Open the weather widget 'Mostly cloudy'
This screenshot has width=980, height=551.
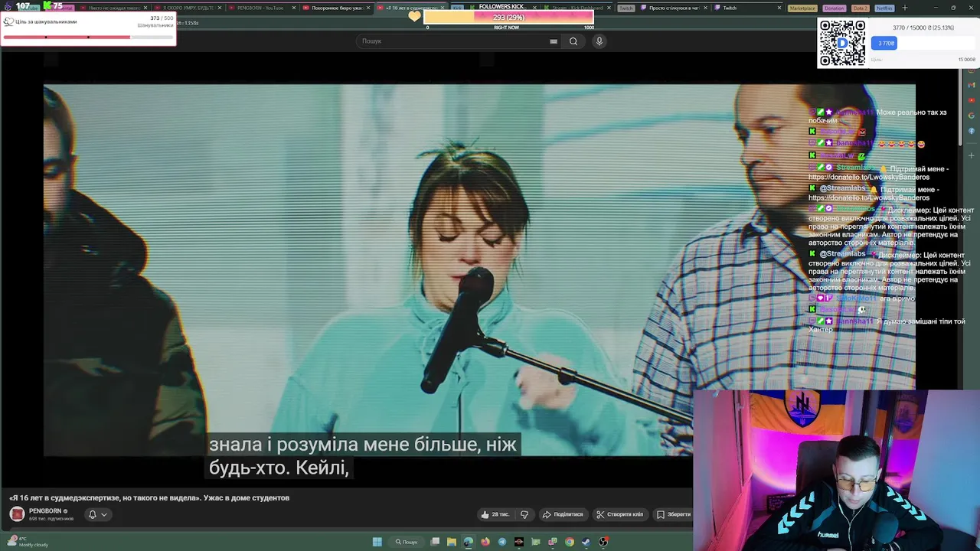[x=27, y=542]
